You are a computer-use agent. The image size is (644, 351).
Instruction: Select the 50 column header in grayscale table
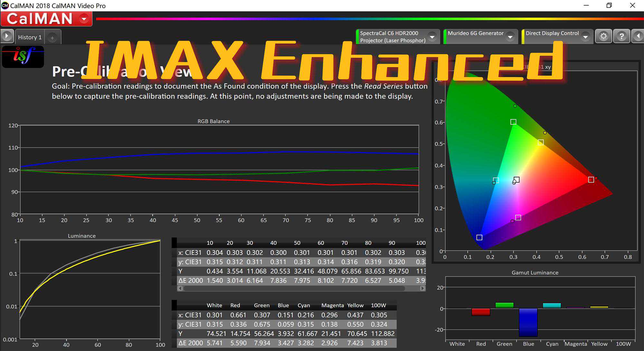tap(297, 243)
